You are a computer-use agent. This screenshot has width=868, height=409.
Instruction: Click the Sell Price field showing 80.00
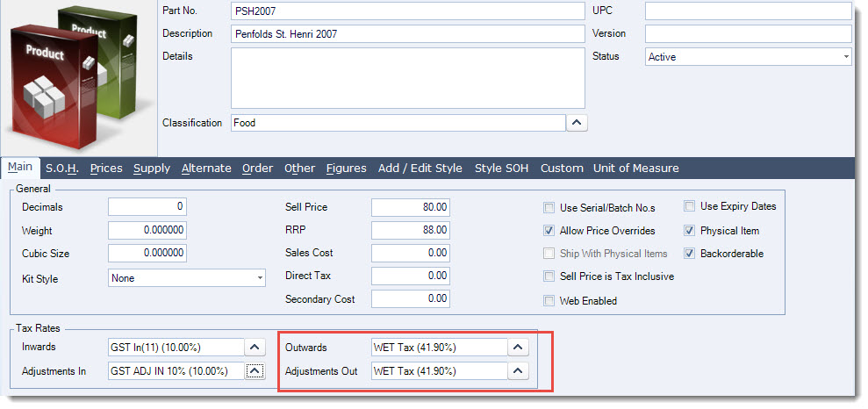tap(411, 207)
